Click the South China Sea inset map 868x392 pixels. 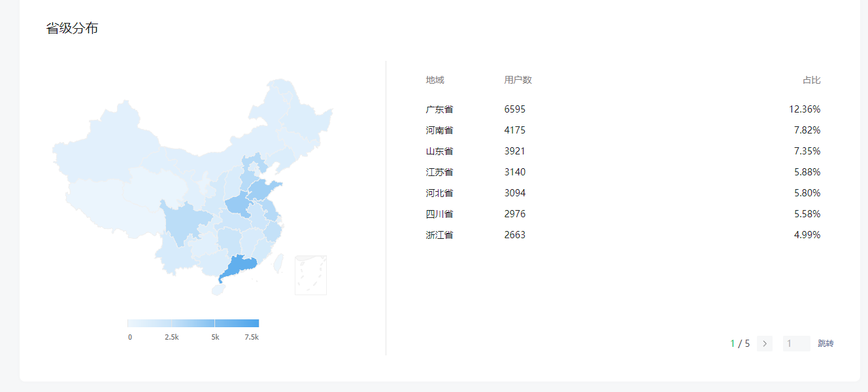click(310, 275)
